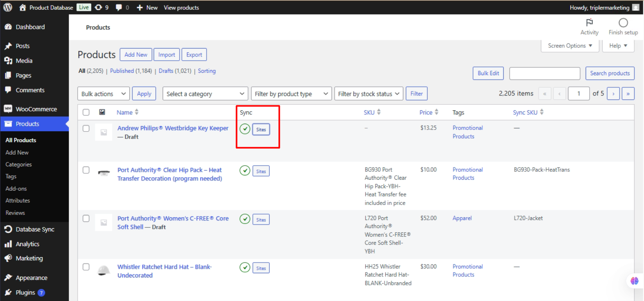Expand the Select a category dropdown

(x=205, y=94)
